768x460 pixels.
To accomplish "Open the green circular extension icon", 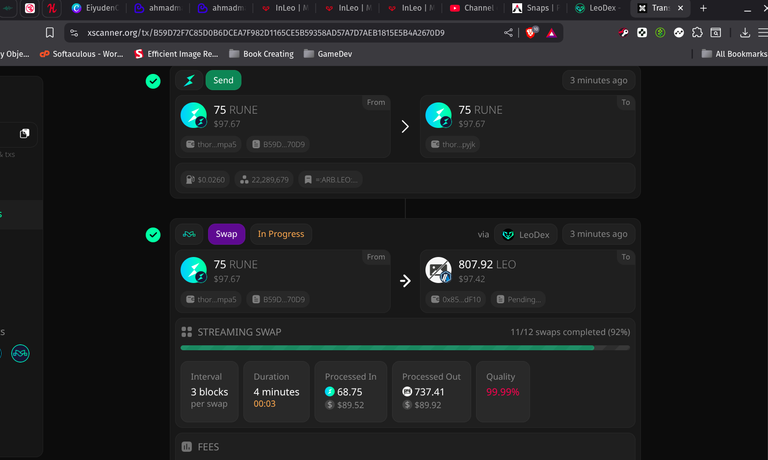I will tap(660, 33).
